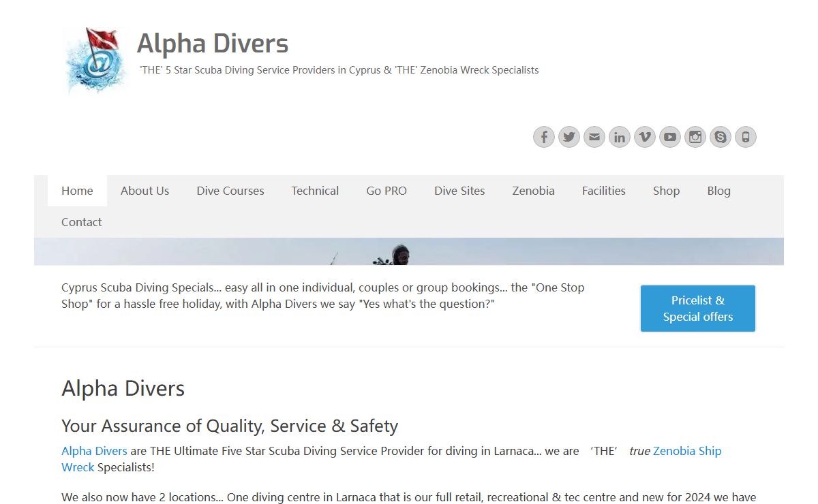Click the phone contact icon
The image size is (818, 504).
[x=746, y=137]
